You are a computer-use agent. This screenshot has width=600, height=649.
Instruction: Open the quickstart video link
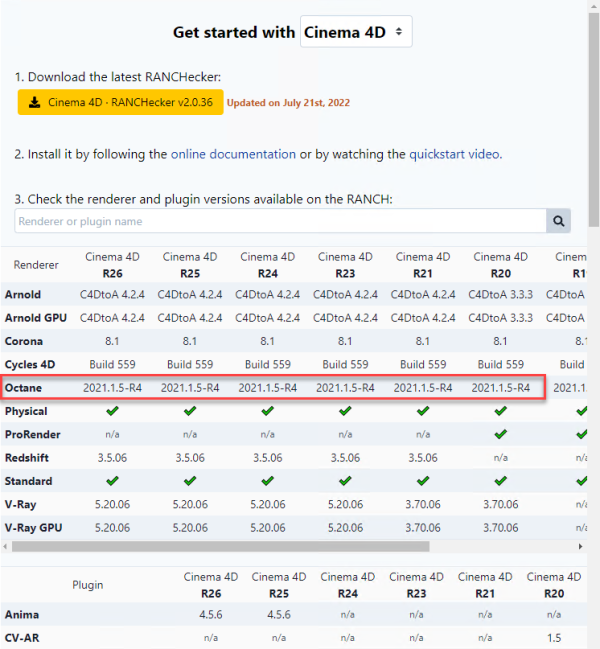tap(454, 154)
